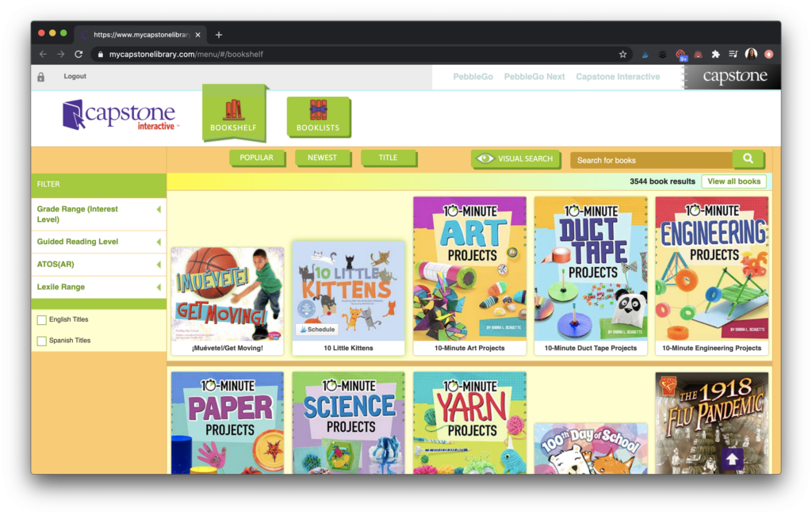Open the browser extensions puzzle icon
812x515 pixels.
click(714, 54)
